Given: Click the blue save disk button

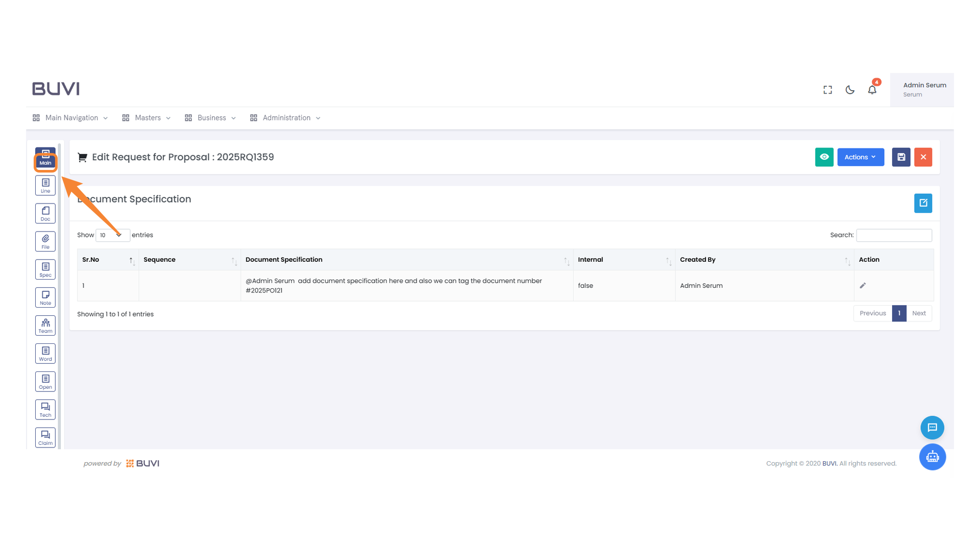Looking at the screenshot, I should click(x=900, y=157).
